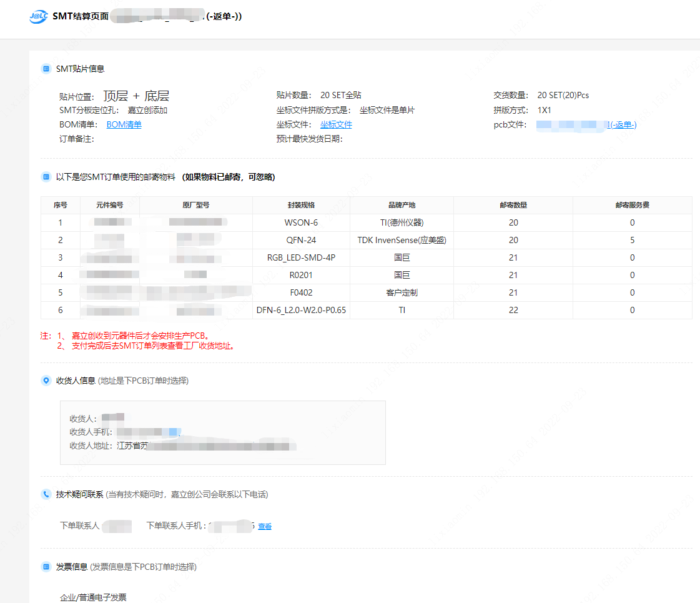Screen dimensions: 700x603
Task: Click 查看 next to the contact phone number
Action: pos(265,527)
